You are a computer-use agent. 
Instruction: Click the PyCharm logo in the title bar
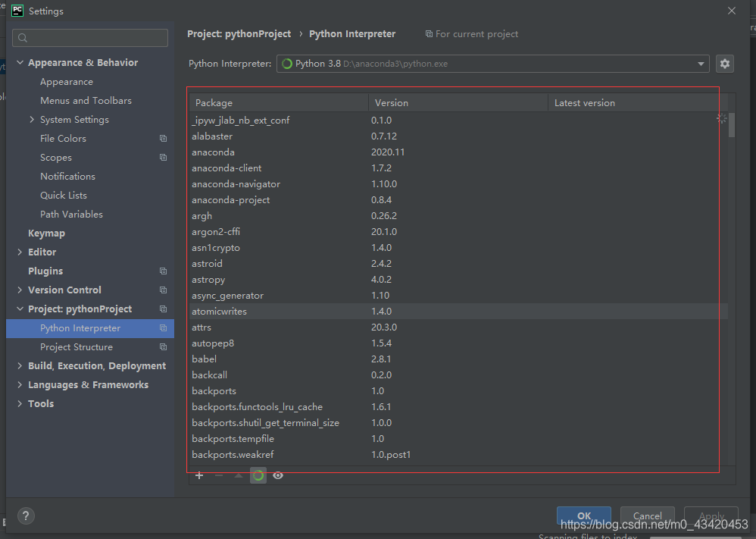(17, 11)
